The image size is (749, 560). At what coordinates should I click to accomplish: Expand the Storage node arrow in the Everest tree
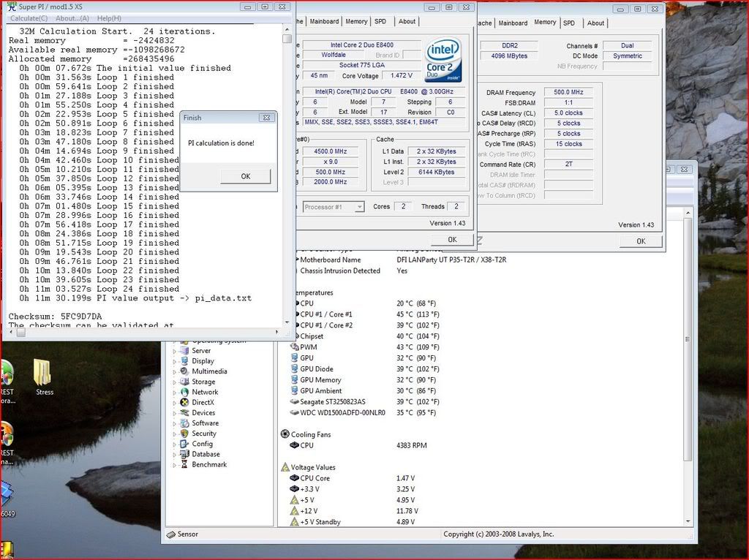[x=174, y=382]
